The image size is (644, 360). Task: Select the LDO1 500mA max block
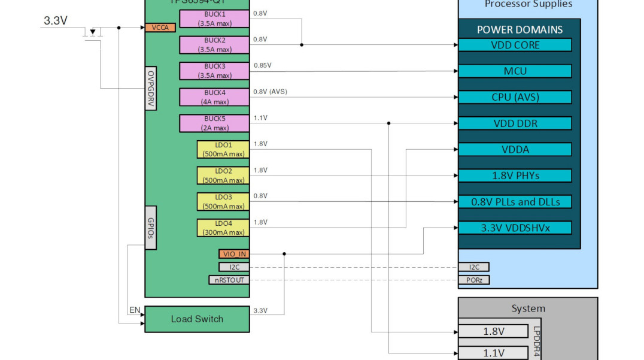click(x=223, y=150)
